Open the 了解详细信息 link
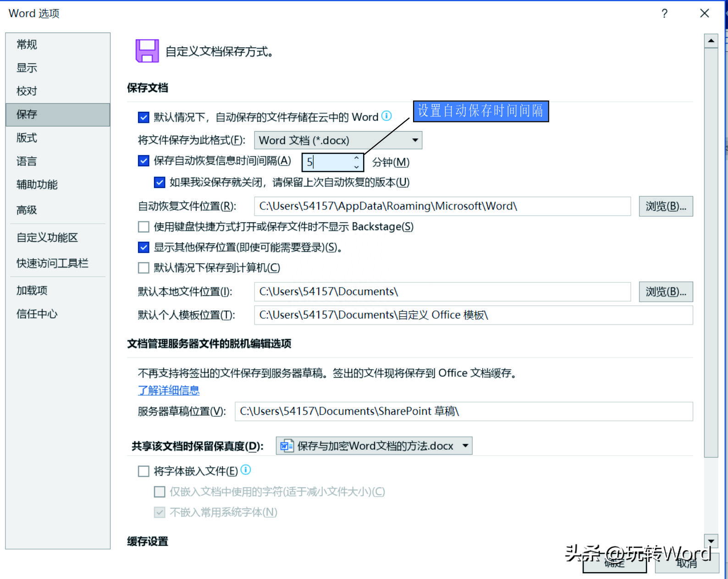The height and width of the screenshot is (579, 728). point(169,391)
